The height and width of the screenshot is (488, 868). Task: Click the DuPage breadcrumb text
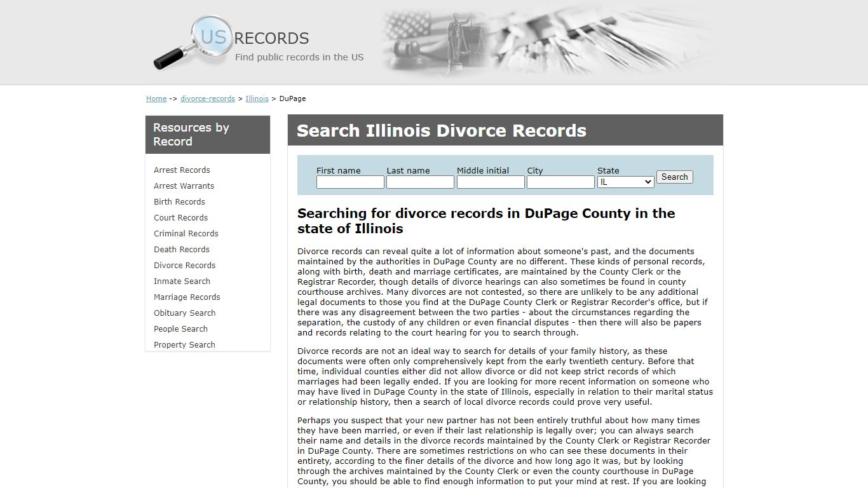click(x=292, y=98)
